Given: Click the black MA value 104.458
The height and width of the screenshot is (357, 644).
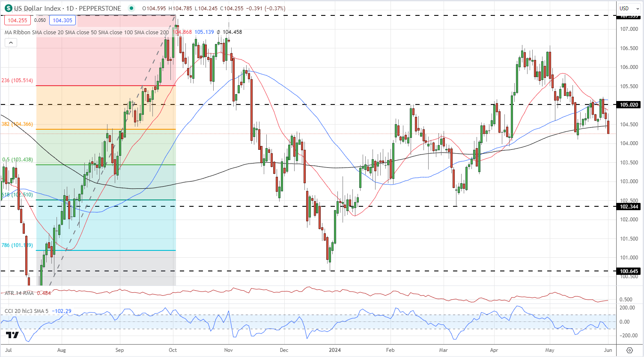Looking at the screenshot, I should pos(232,32).
